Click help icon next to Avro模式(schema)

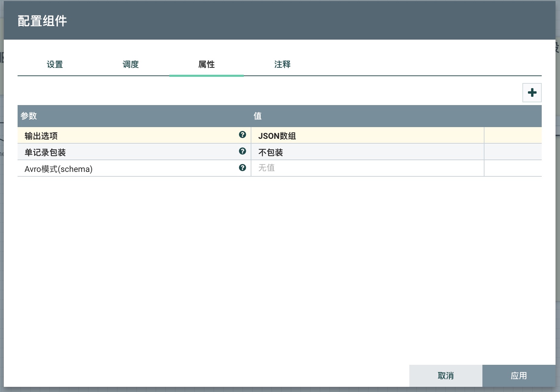click(242, 168)
